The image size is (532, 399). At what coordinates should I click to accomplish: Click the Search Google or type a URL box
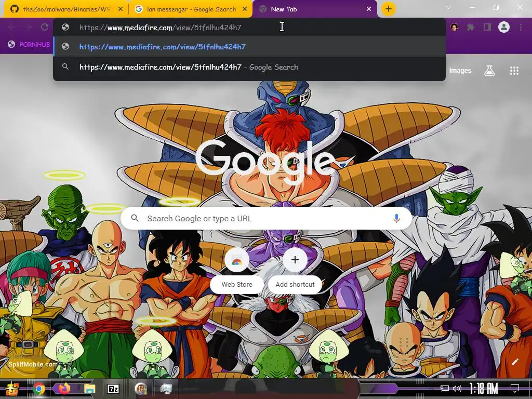point(267,218)
